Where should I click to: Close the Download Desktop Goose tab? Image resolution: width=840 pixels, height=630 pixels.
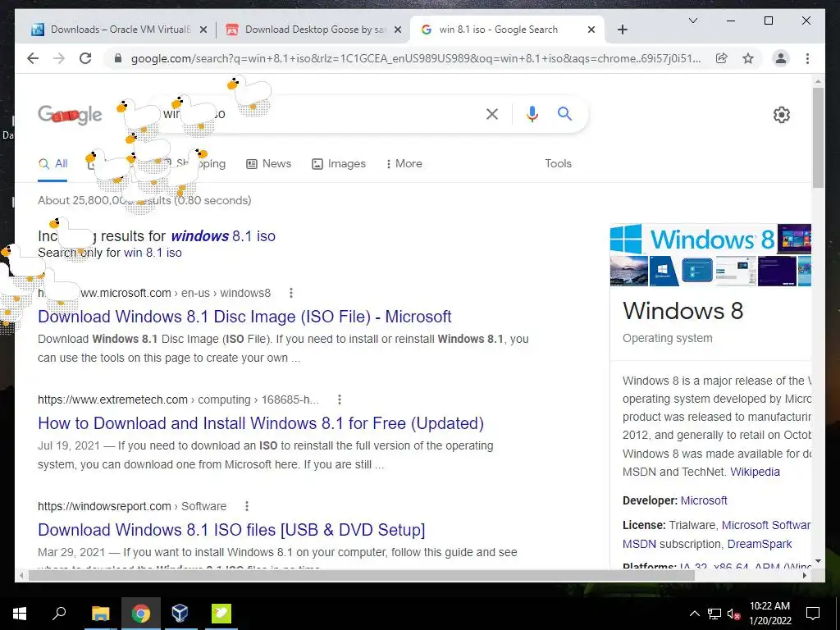pos(398,30)
